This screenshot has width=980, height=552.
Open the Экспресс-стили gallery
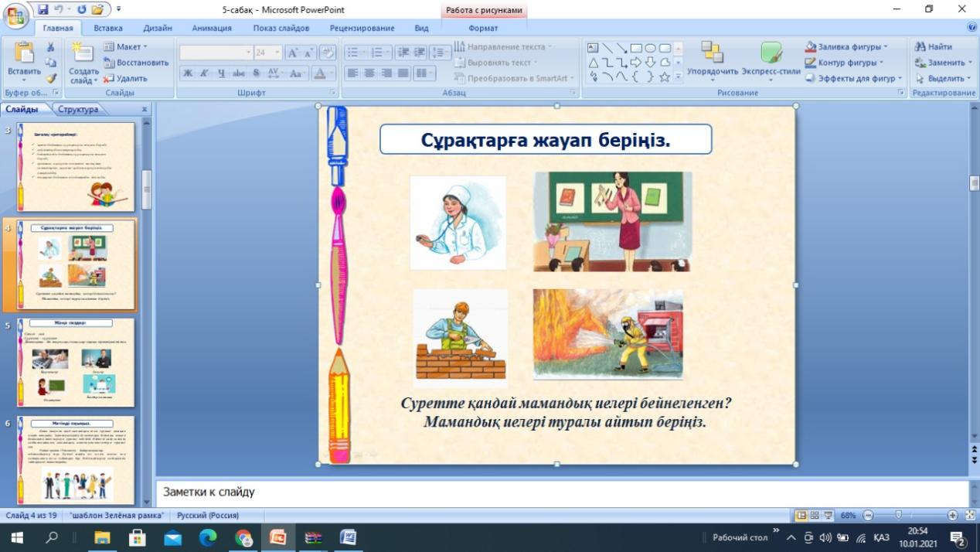771,63
